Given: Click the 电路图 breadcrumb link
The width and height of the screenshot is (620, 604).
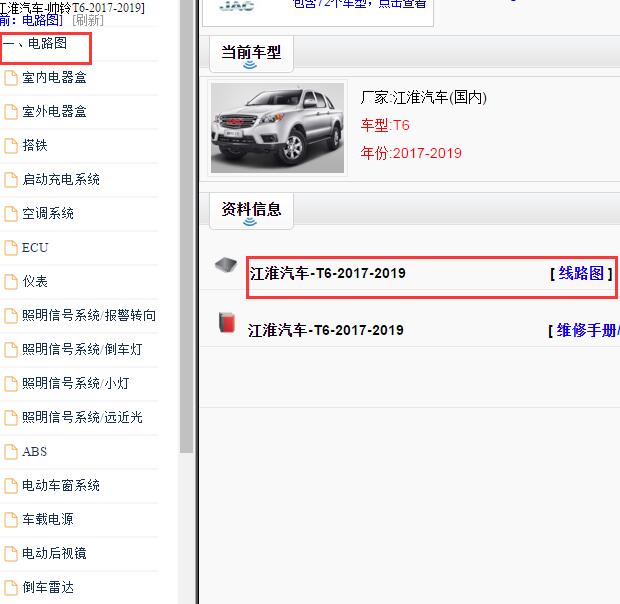Looking at the screenshot, I should (42, 20).
